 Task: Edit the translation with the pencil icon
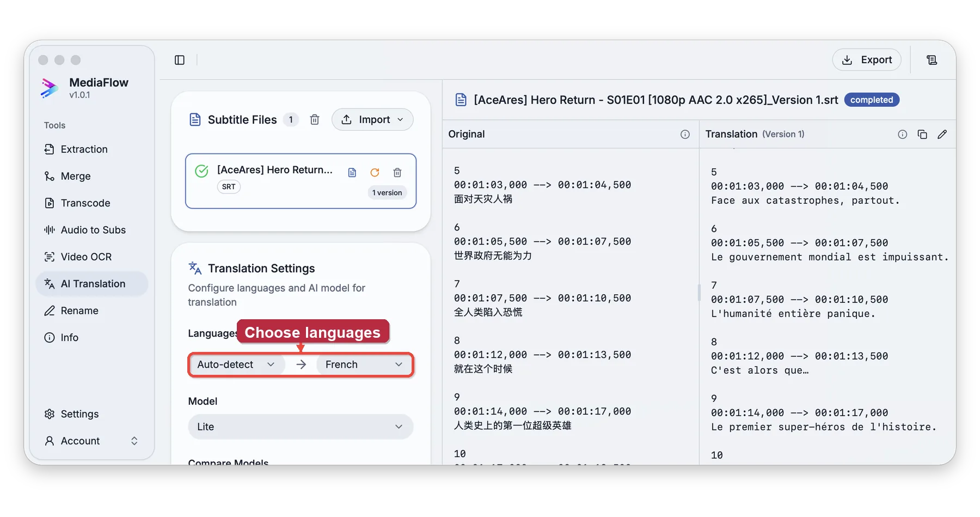coord(942,135)
